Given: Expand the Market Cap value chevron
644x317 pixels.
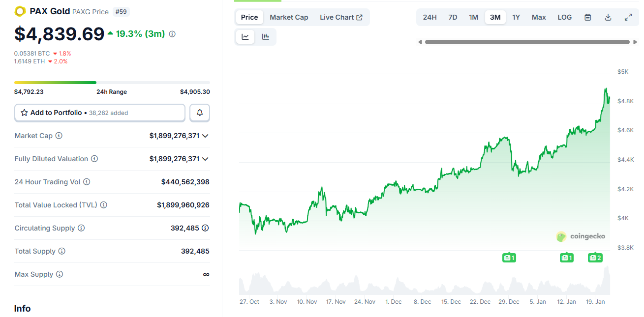Looking at the screenshot, I should point(206,136).
